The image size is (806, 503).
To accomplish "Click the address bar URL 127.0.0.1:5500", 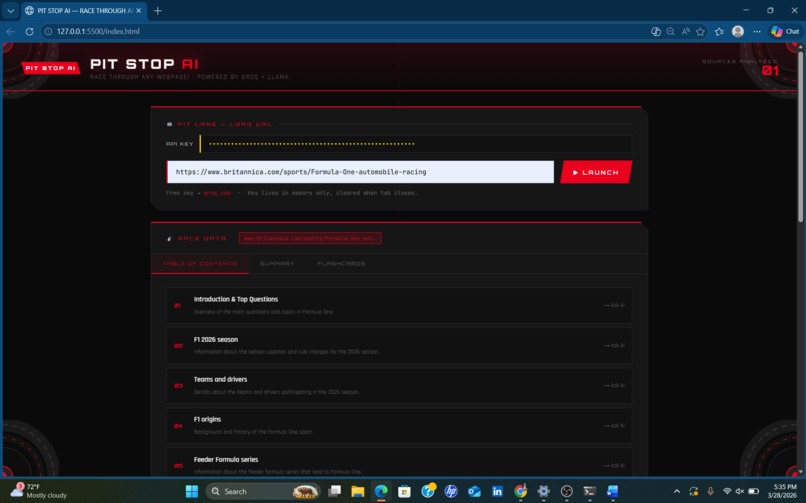I will (98, 31).
